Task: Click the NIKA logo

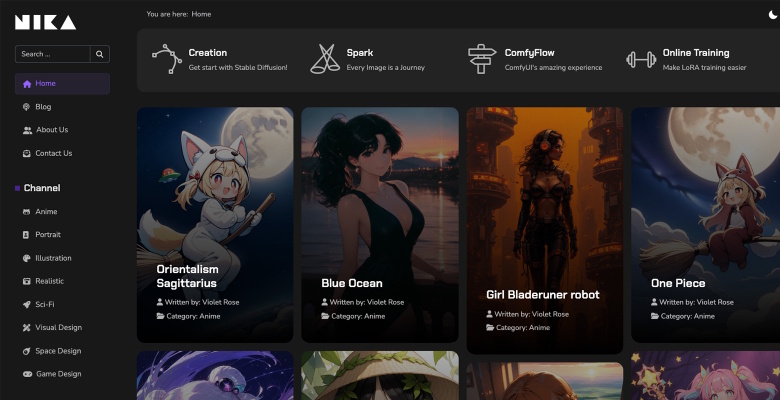Action: [45, 22]
